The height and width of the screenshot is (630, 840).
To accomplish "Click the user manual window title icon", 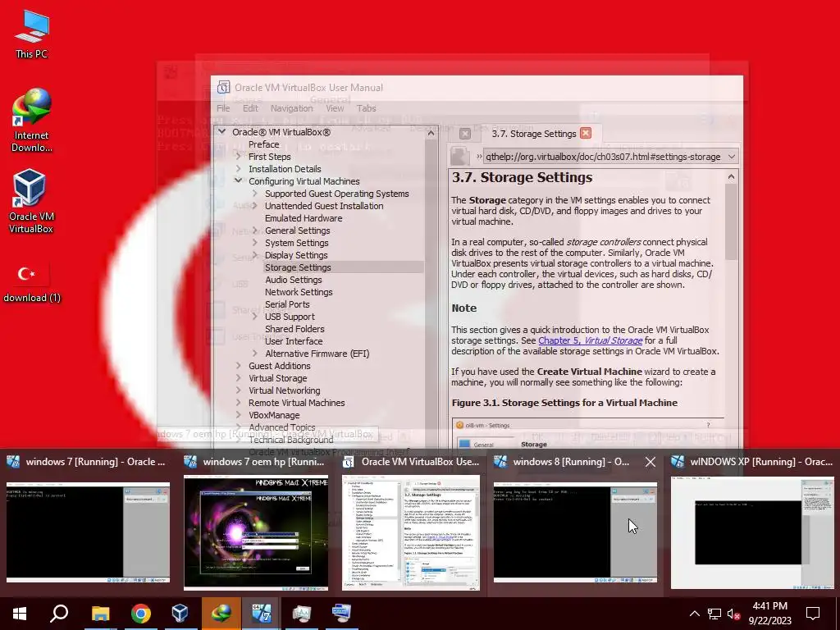I will (x=223, y=87).
